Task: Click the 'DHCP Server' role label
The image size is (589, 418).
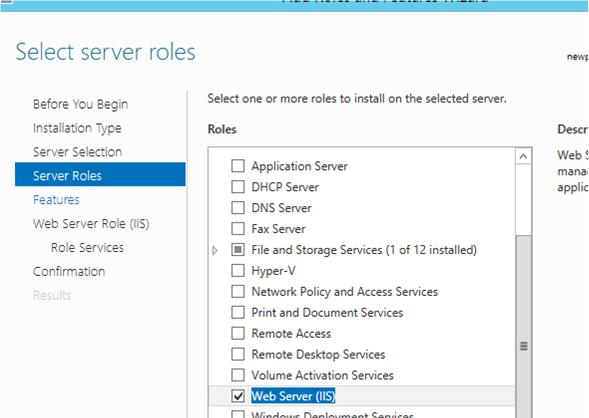Action: pos(285,187)
